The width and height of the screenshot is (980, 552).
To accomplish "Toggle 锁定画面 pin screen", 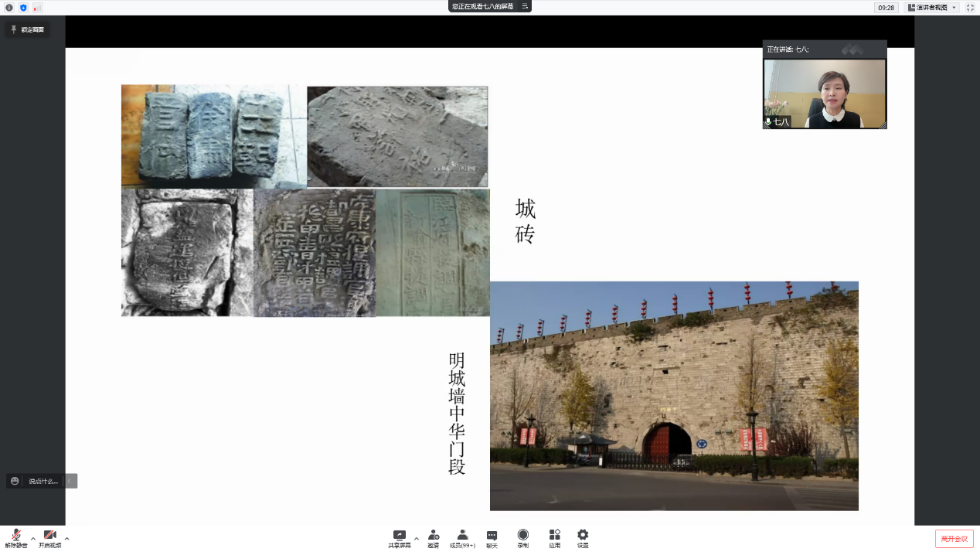I will (27, 29).
